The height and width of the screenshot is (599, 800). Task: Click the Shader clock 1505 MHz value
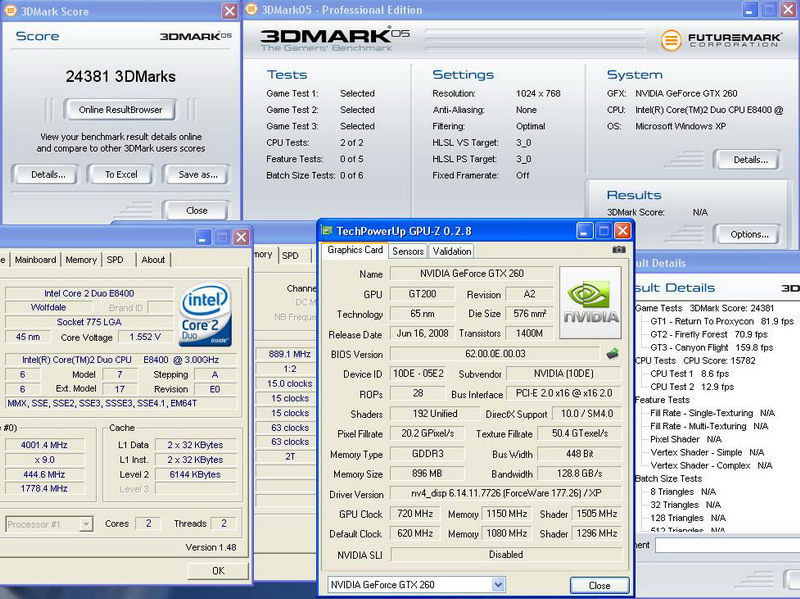coord(596,513)
